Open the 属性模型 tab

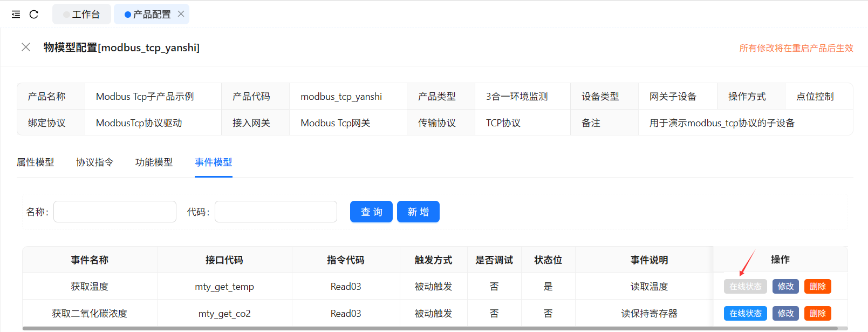[35, 162]
